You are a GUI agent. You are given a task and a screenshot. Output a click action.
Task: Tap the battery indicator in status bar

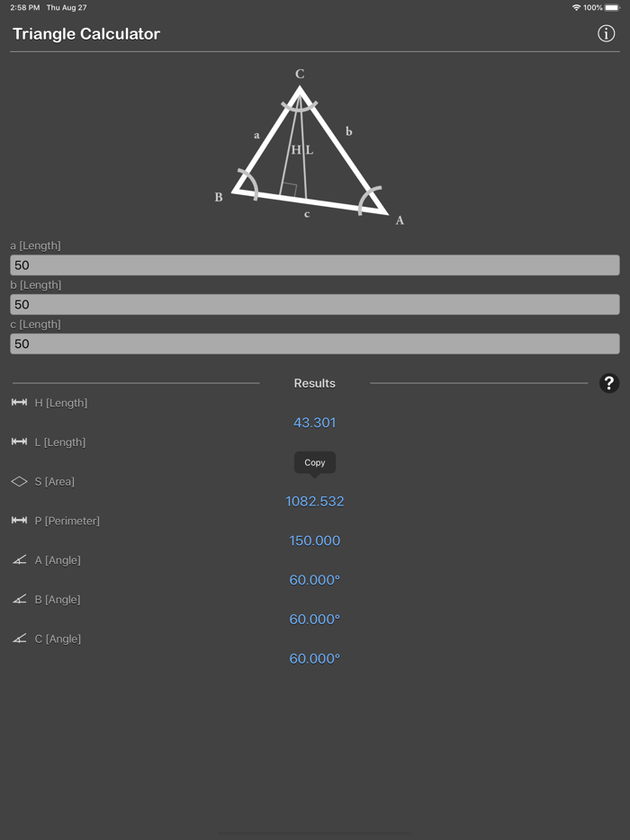coord(612,7)
